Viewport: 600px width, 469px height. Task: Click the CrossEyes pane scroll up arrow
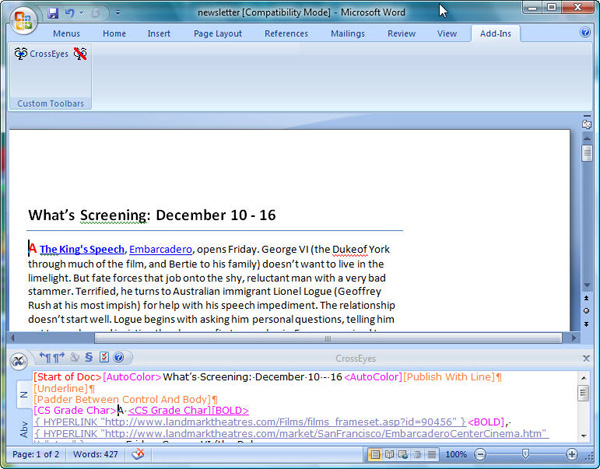pos(584,378)
